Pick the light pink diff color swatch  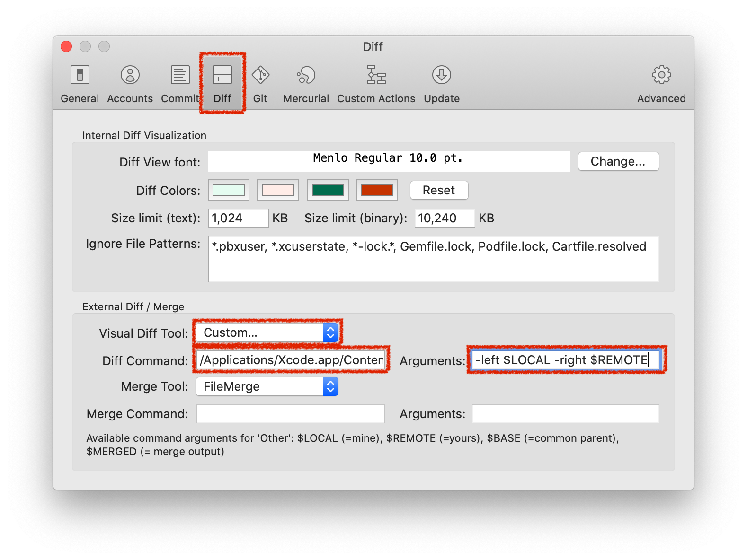pyautogui.click(x=278, y=190)
